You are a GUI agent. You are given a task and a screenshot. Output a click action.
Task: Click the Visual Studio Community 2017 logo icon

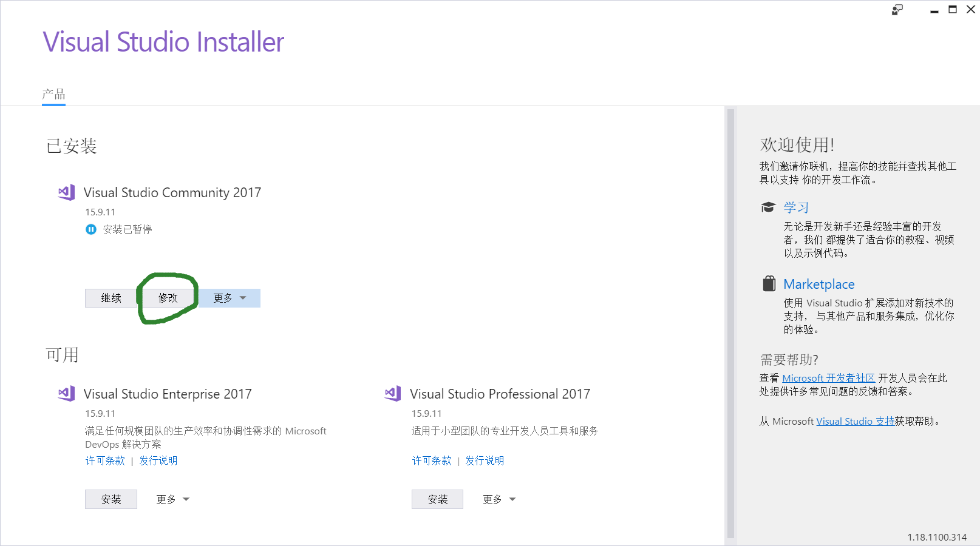[x=66, y=192]
